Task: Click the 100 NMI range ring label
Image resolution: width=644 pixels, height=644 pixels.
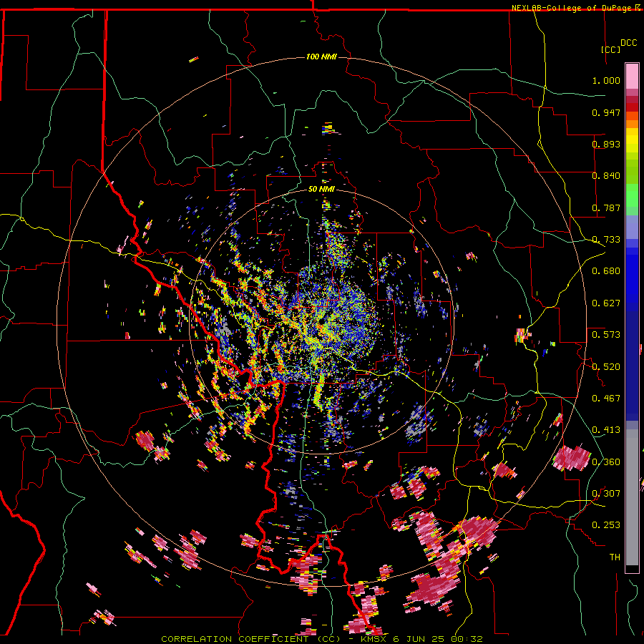Action: click(321, 57)
